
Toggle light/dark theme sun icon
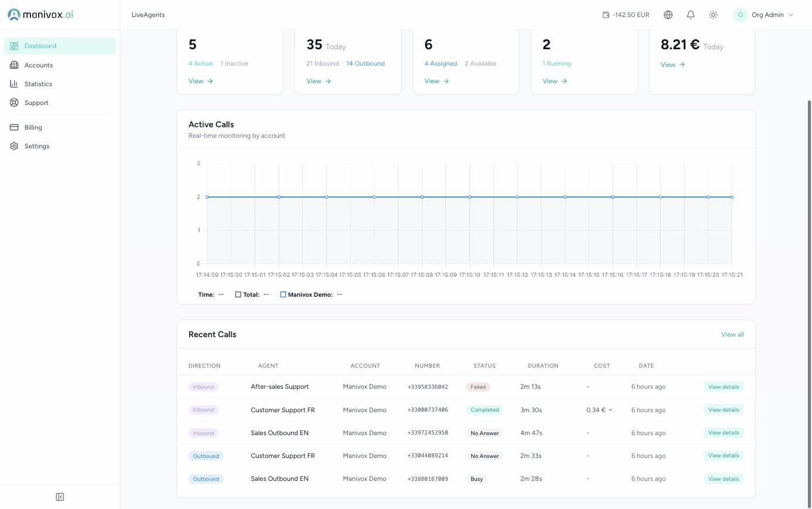click(713, 15)
